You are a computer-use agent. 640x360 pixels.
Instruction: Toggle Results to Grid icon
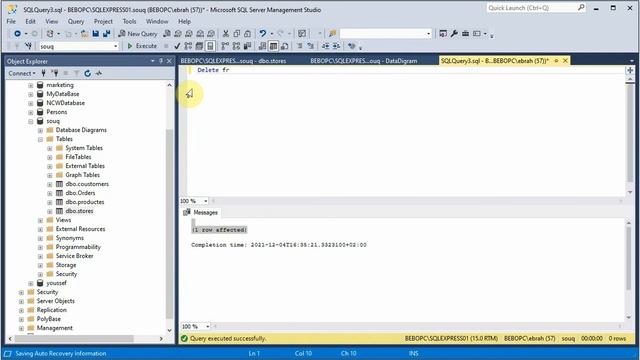click(273, 46)
